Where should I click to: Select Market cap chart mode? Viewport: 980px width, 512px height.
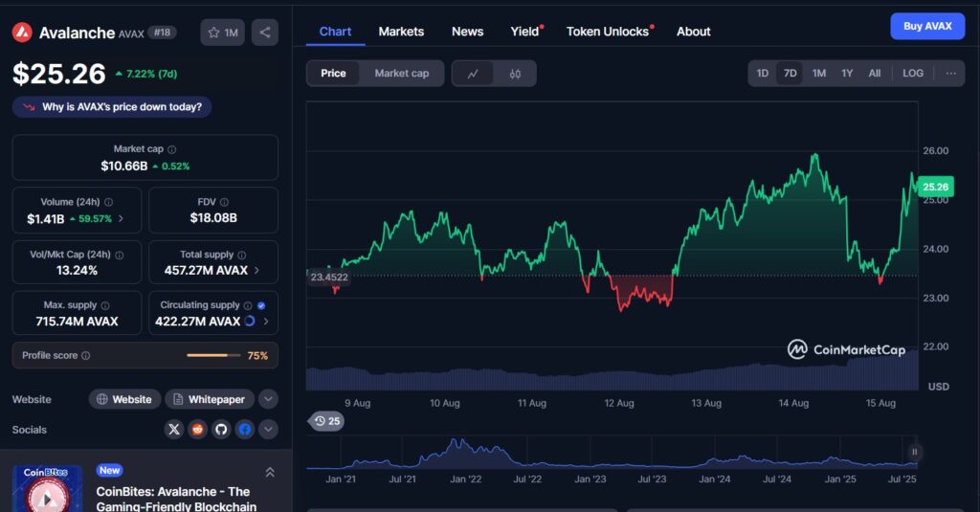pos(402,73)
